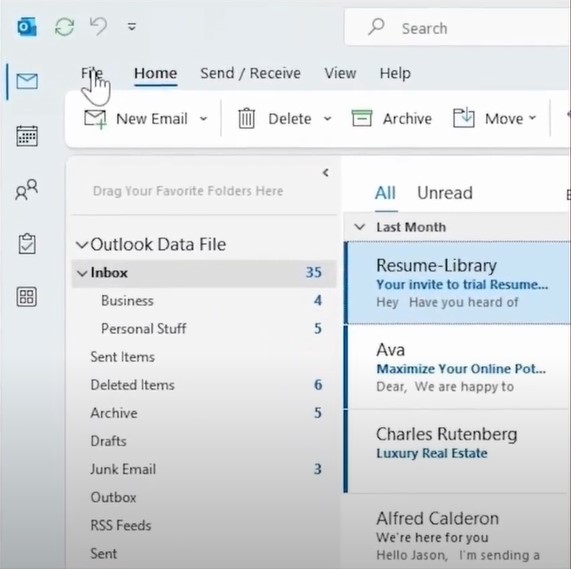Click the New Email envelope icon
This screenshot has height=569, width=571.
click(95, 119)
